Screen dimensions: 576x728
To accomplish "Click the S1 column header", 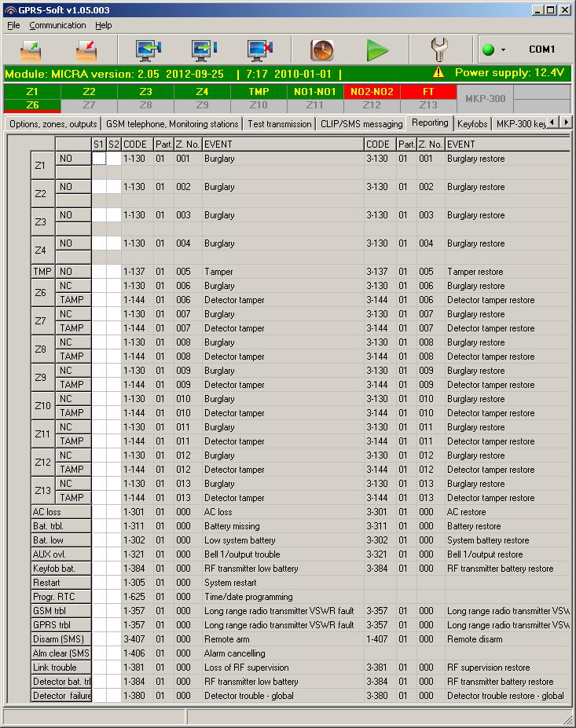I will pos(99,145).
